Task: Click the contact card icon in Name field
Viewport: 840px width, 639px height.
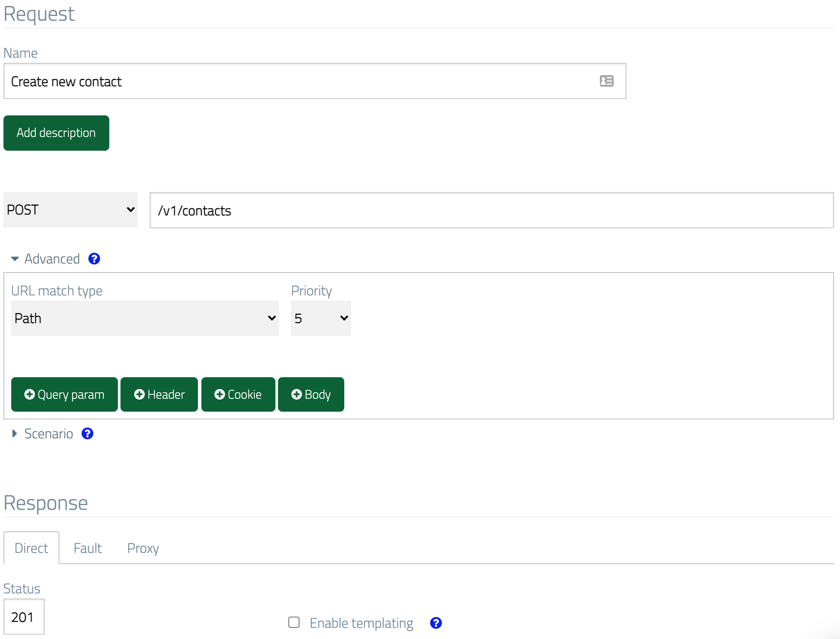Action: point(606,81)
